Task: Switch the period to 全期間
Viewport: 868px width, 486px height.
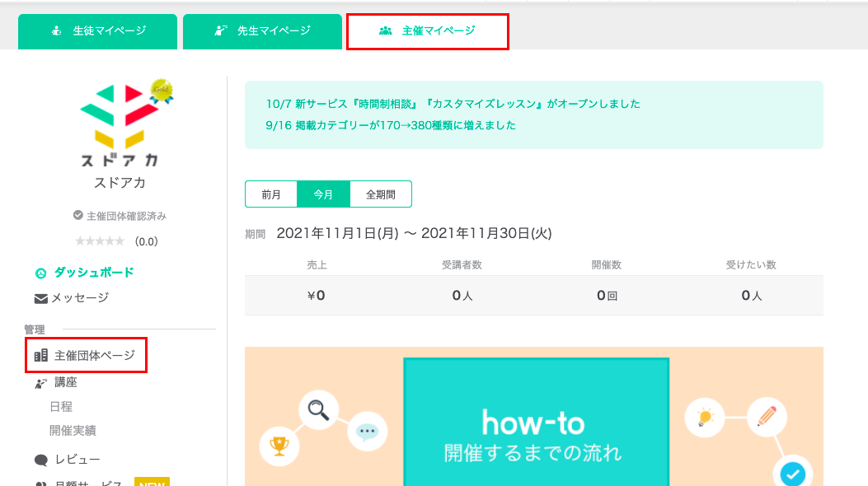Action: 381,194
